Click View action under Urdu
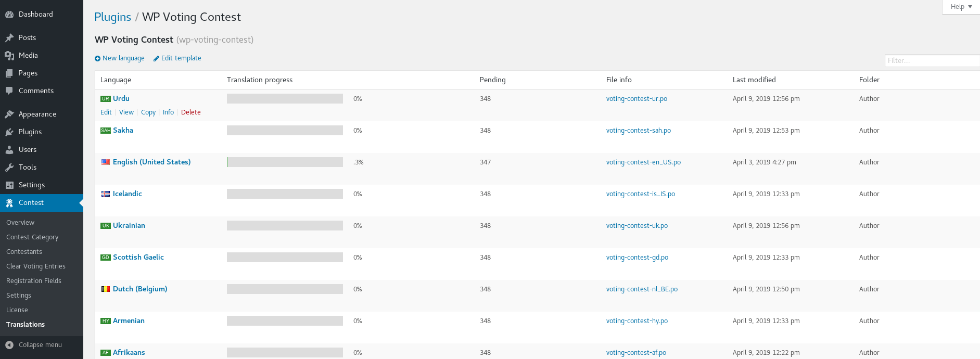The height and width of the screenshot is (359, 980). 126,112
